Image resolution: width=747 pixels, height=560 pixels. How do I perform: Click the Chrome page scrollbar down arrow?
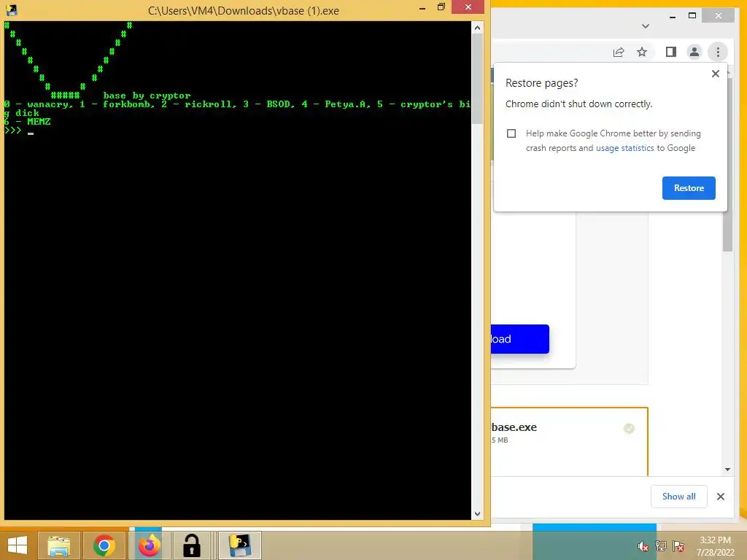pos(727,470)
